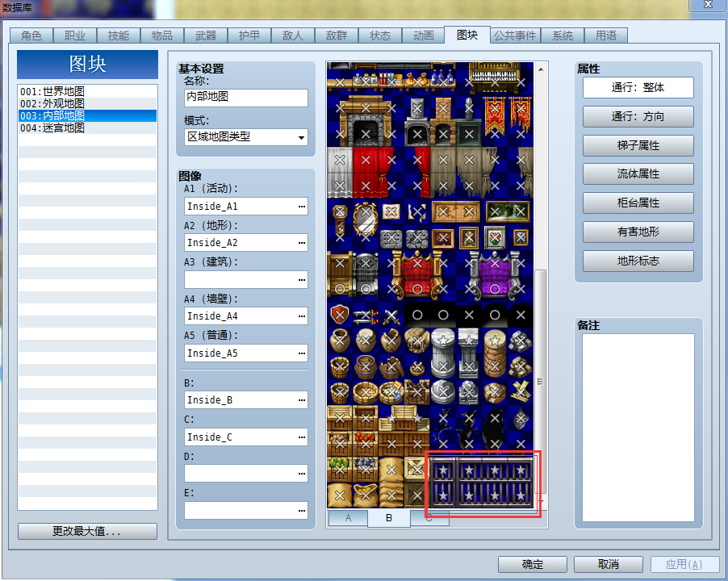Select the framed flower painting tile
The image size is (728, 581).
point(495,237)
